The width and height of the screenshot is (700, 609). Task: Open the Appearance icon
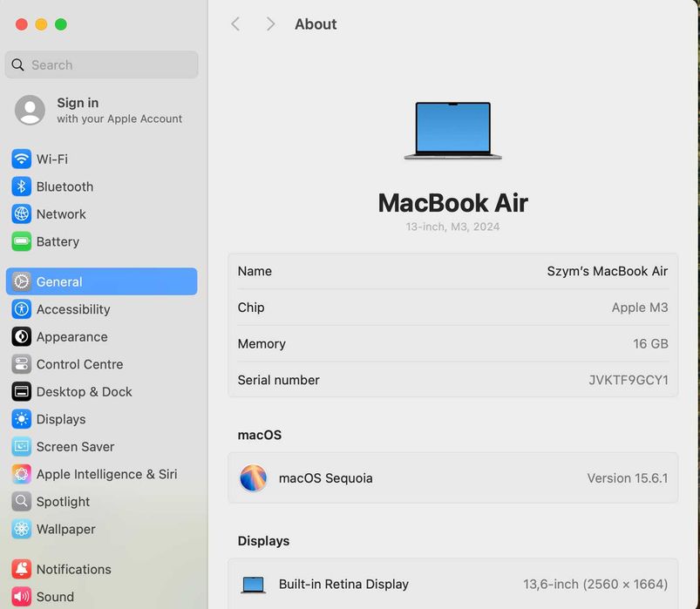(22, 337)
